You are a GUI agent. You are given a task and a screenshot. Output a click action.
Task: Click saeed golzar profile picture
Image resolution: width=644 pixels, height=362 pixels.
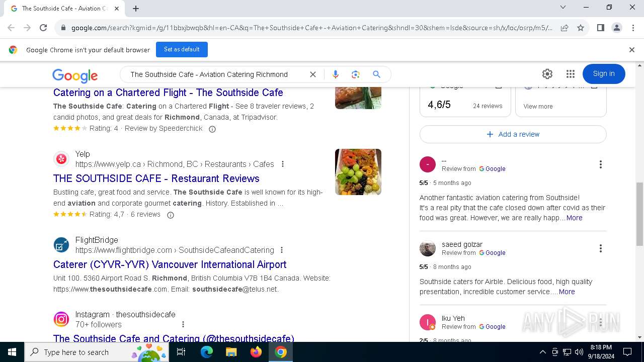(x=428, y=248)
